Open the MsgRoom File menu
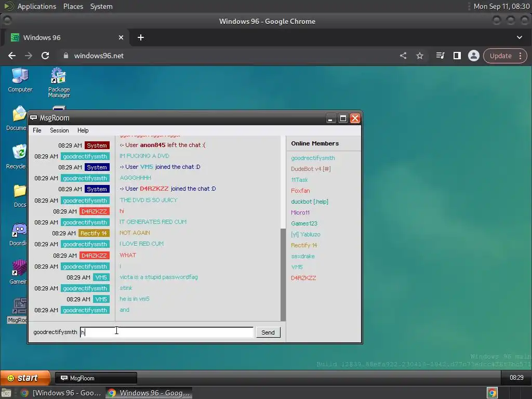The image size is (532, 399). (x=37, y=130)
